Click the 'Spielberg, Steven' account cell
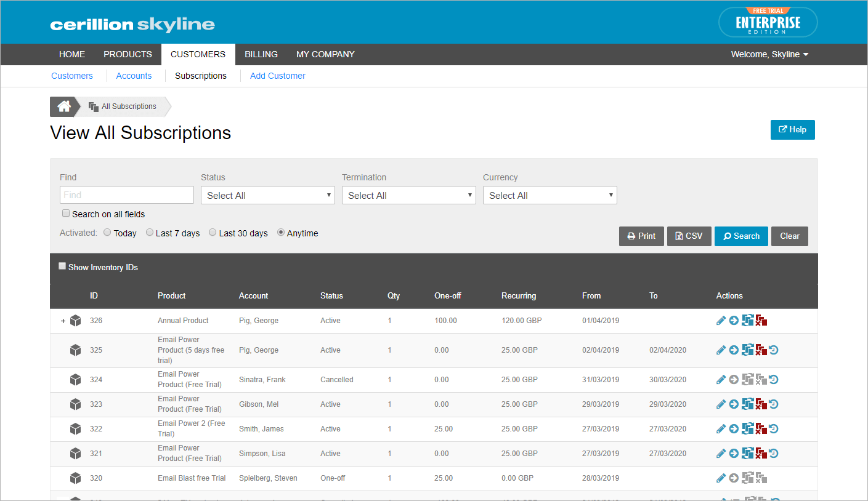 [x=268, y=478]
